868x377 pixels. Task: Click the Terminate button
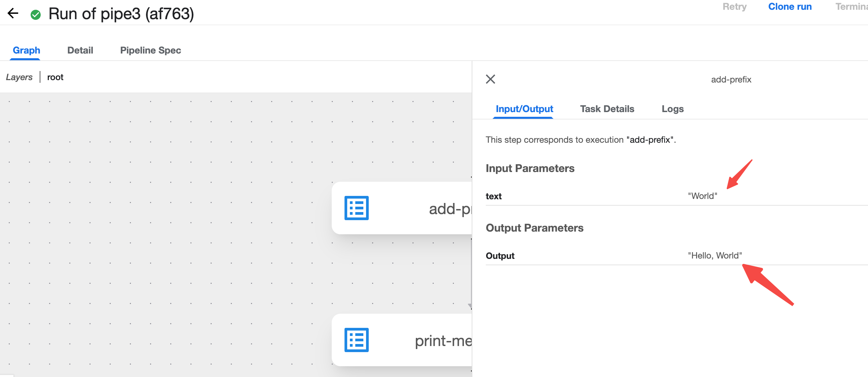point(851,7)
